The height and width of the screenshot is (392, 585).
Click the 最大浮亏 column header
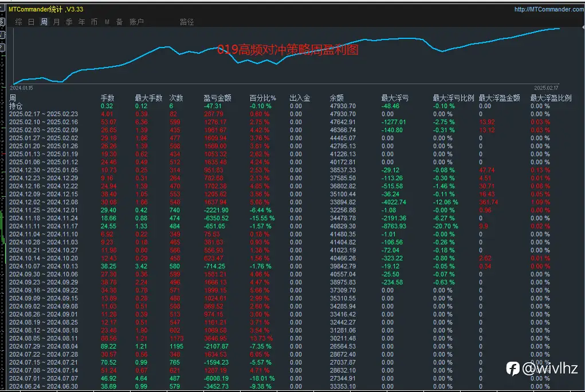(395, 98)
